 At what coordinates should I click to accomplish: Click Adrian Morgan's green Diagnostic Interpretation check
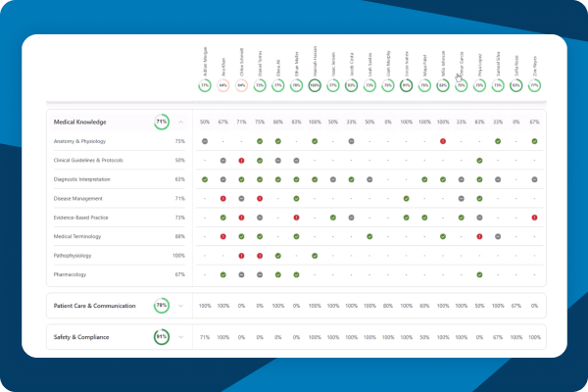pyautogui.click(x=205, y=179)
